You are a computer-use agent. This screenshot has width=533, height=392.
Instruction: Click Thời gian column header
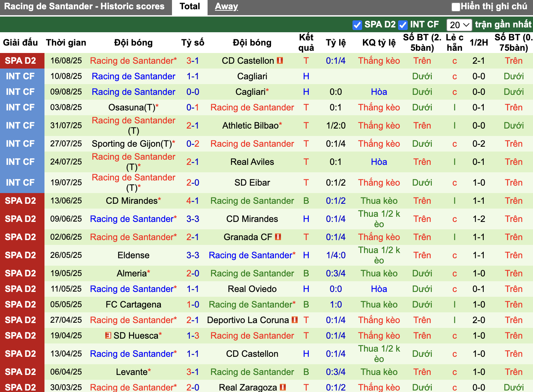pyautogui.click(x=66, y=43)
